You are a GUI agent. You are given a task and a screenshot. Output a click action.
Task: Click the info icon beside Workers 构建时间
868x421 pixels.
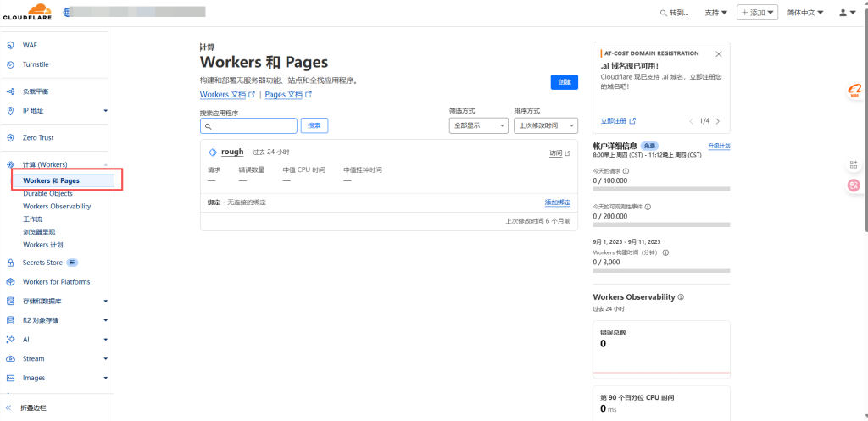pyautogui.click(x=666, y=252)
